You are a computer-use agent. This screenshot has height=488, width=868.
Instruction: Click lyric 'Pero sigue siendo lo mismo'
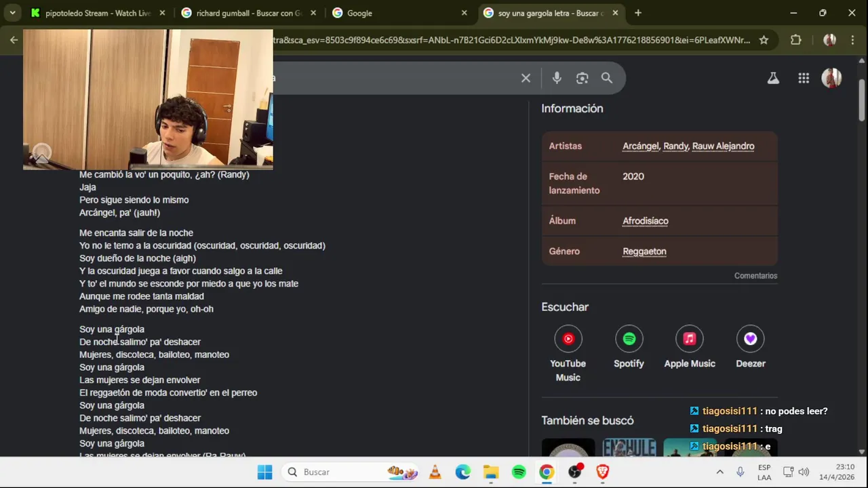pos(134,200)
